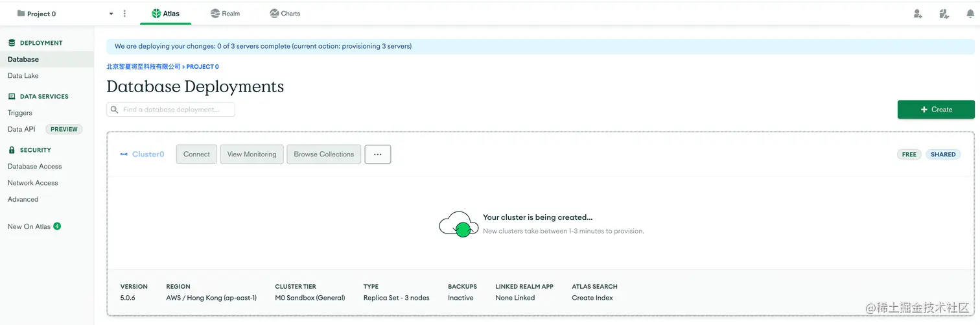This screenshot has height=325, width=980.
Task: Click the cloud provisioning icon
Action: 459,224
